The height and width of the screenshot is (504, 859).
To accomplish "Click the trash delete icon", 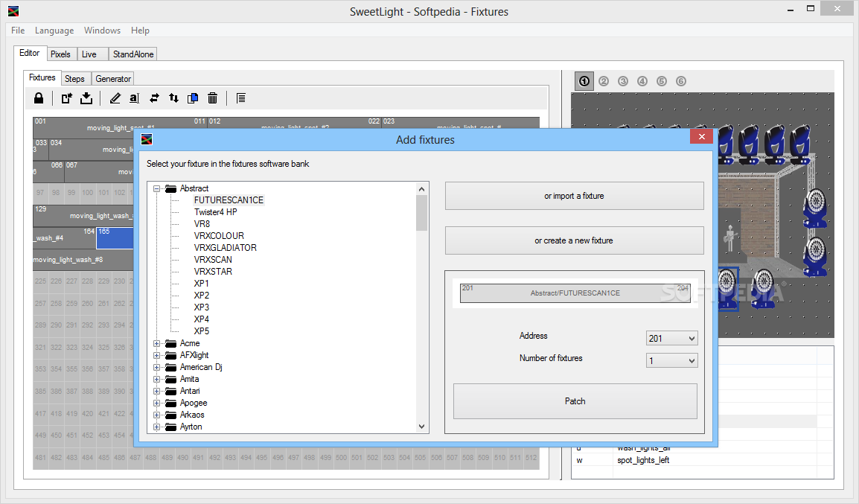I will [213, 98].
